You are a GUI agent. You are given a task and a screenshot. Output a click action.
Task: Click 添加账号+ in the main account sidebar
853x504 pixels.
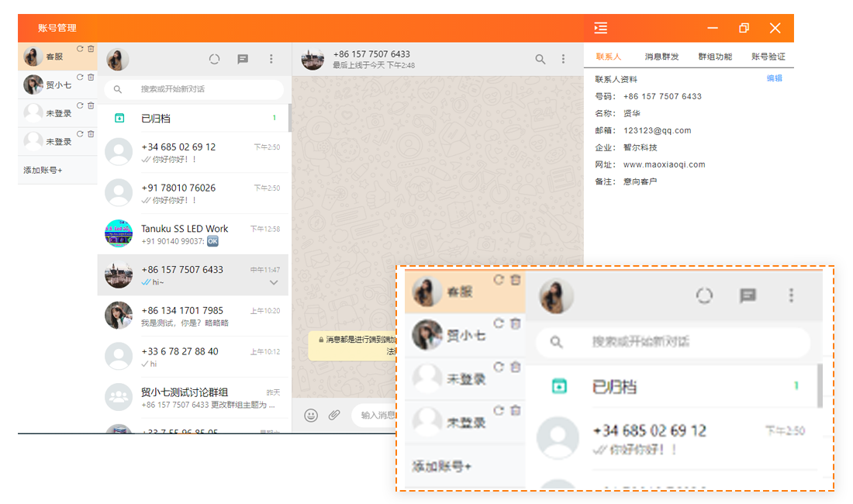43,170
